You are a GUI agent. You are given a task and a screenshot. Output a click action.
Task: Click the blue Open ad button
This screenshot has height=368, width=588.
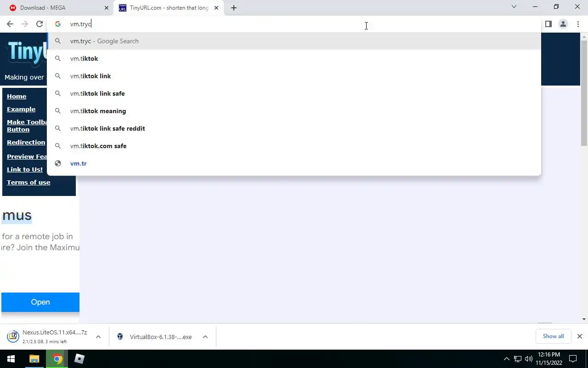[40, 302]
